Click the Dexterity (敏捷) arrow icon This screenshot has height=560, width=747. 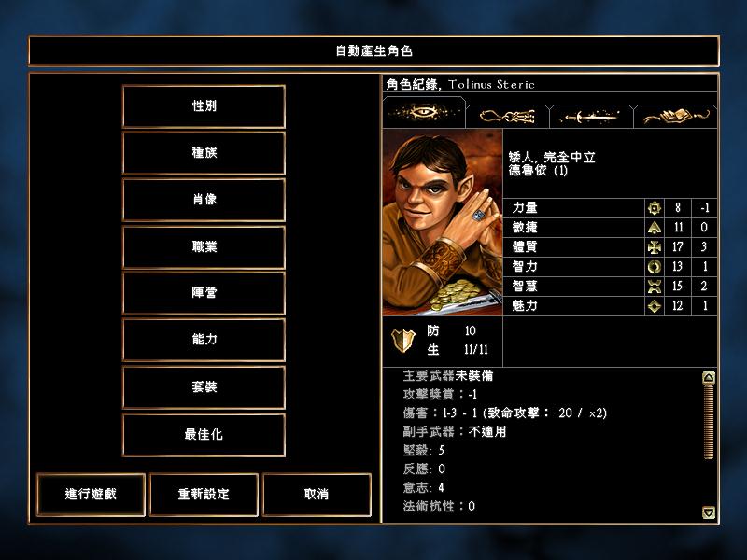point(655,228)
